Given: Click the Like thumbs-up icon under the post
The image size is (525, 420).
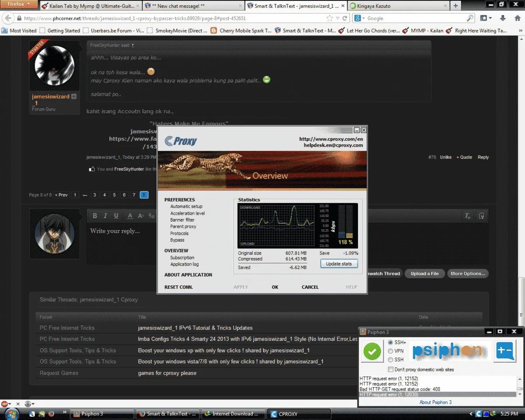Looking at the screenshot, I should [92, 169].
